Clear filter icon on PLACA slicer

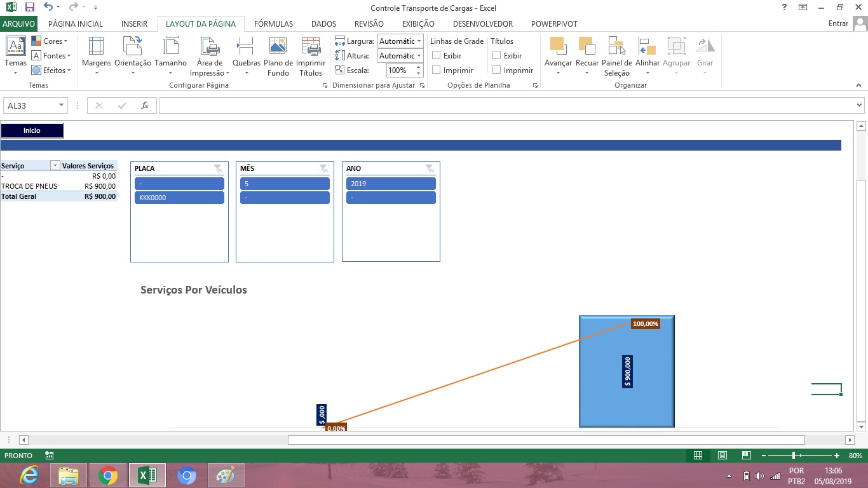click(218, 168)
